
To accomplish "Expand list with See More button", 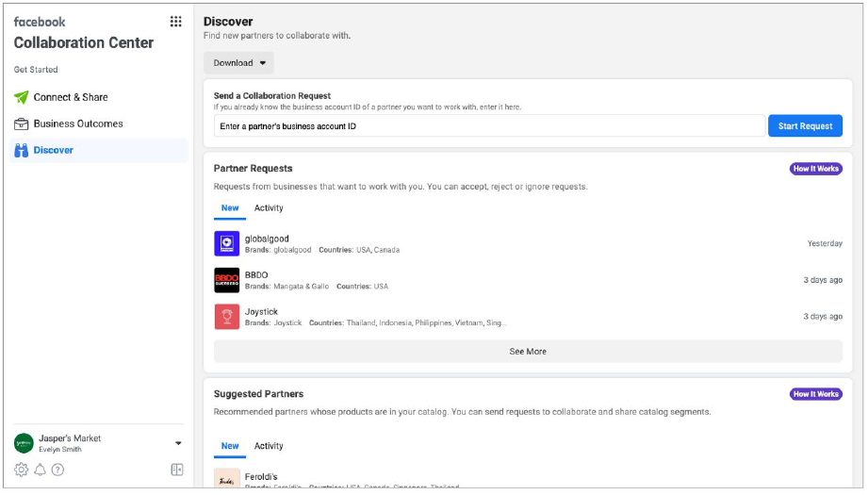I will tap(528, 352).
